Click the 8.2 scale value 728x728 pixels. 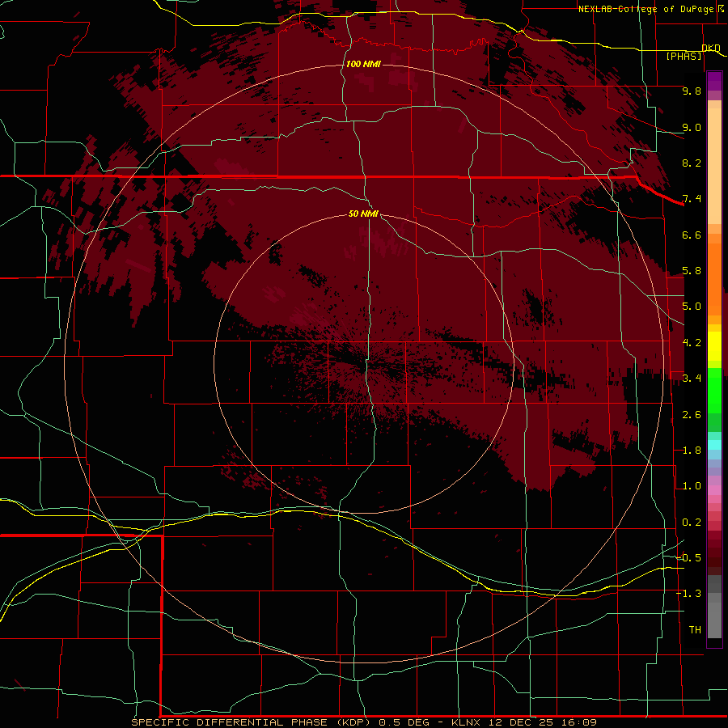coord(692,163)
